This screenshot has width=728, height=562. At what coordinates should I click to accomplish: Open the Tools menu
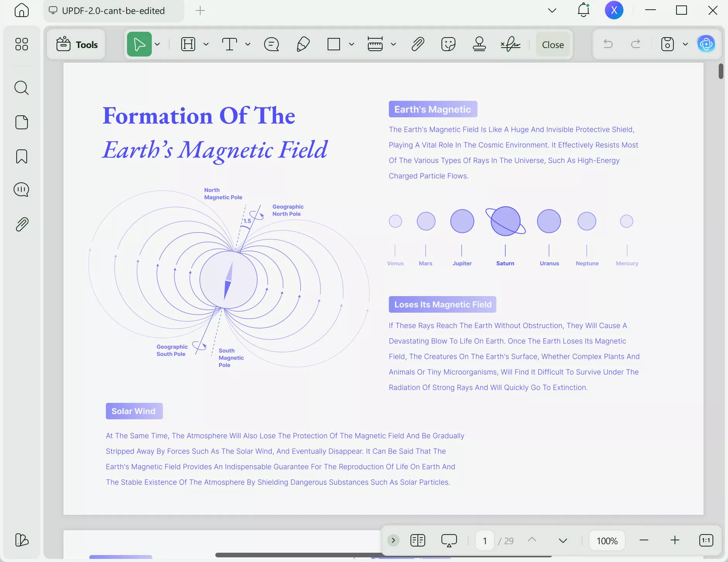tap(76, 44)
